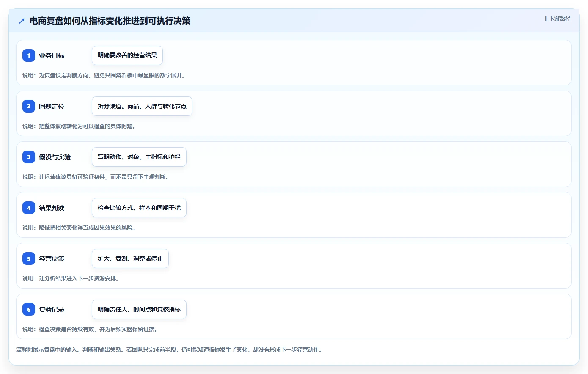
Task: Select the 检查比较方式、样本和同期干扰 chip
Action: coord(139,208)
